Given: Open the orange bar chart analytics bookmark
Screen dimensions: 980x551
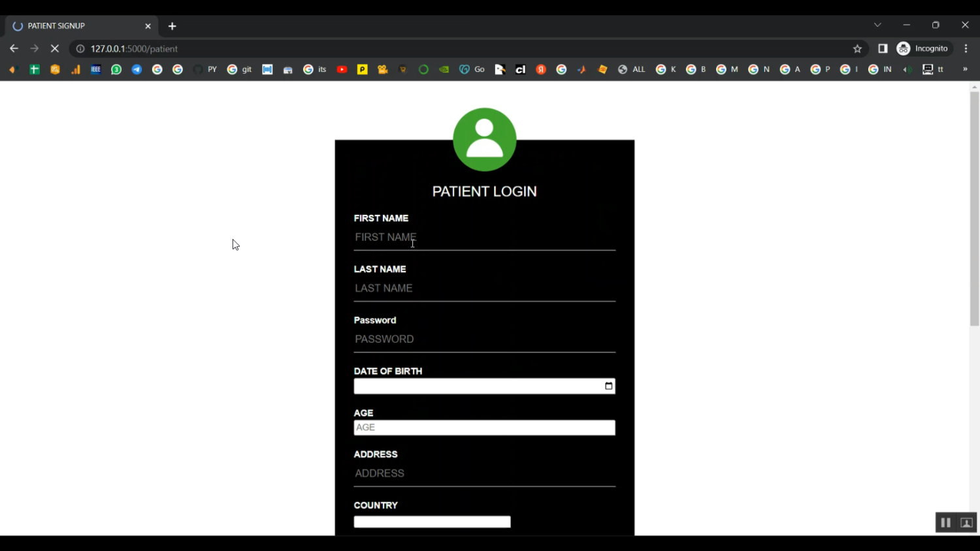Looking at the screenshot, I should [76, 69].
